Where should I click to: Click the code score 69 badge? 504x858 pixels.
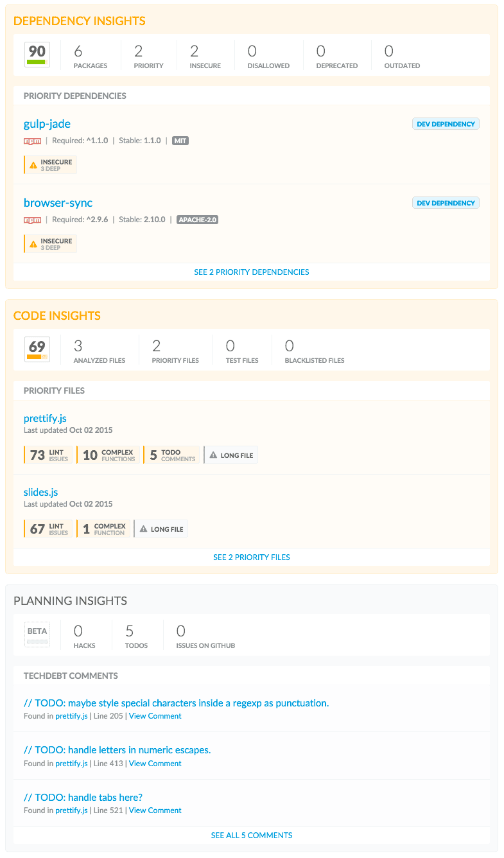37,349
